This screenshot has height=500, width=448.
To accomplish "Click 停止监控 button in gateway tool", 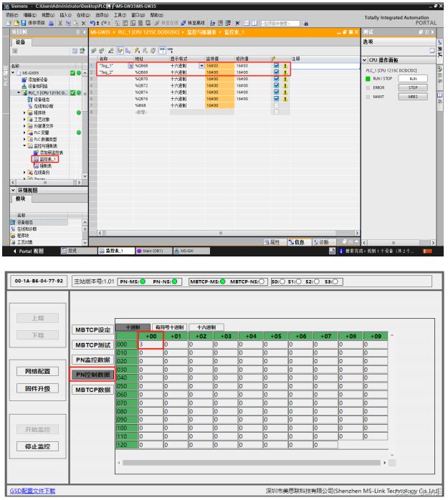I will (38, 446).
